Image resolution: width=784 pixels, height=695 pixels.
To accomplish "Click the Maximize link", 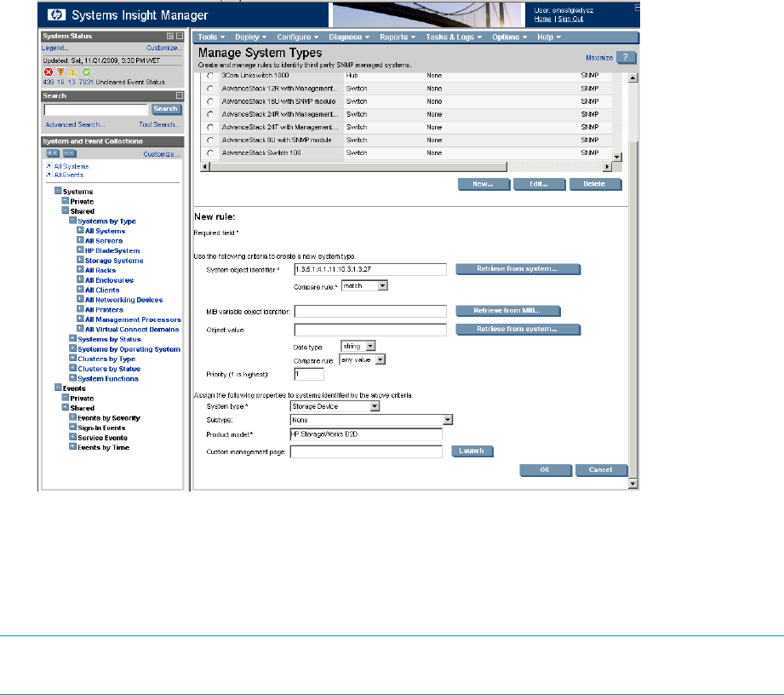I will coord(599,58).
